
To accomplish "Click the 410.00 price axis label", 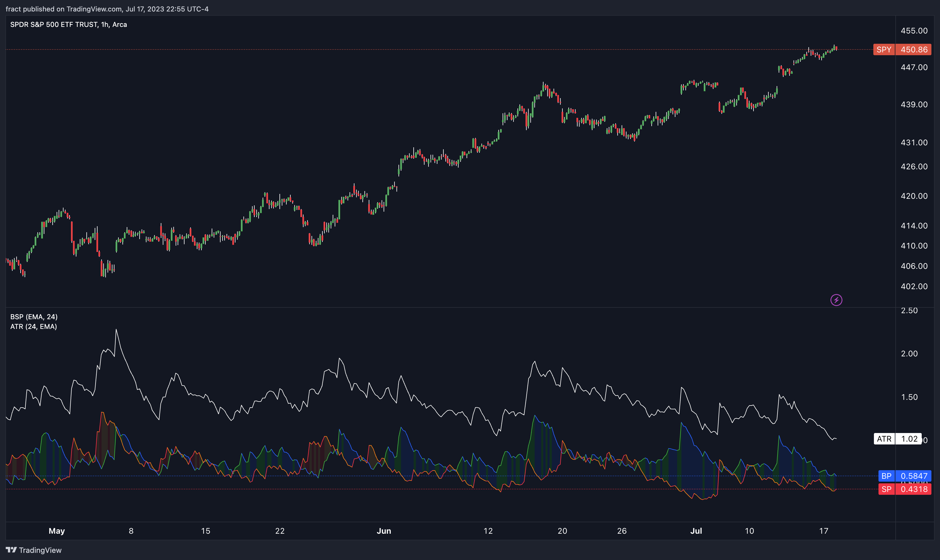I will (914, 246).
